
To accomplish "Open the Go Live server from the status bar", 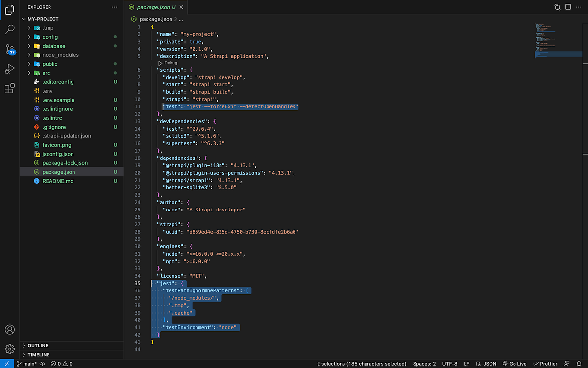I will [x=515, y=364].
